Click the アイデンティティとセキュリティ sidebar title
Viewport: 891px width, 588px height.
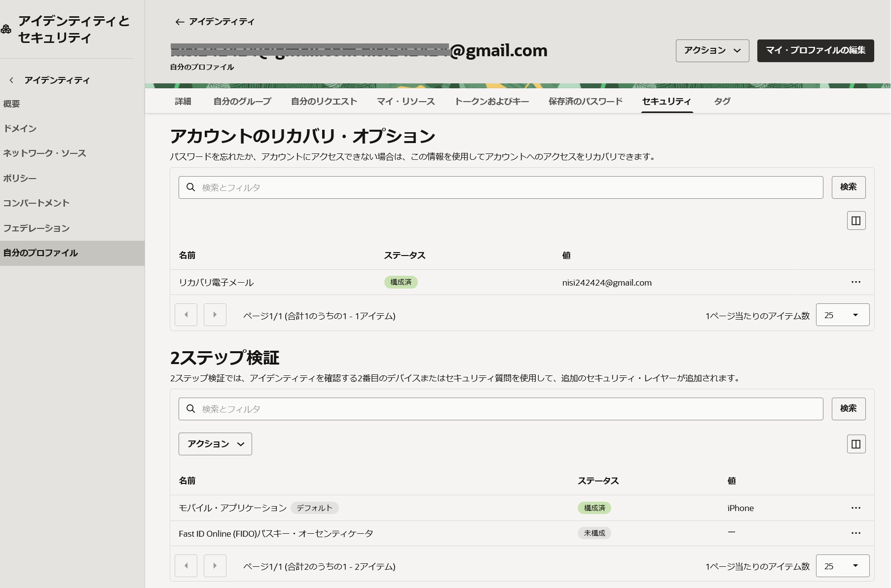point(74,29)
